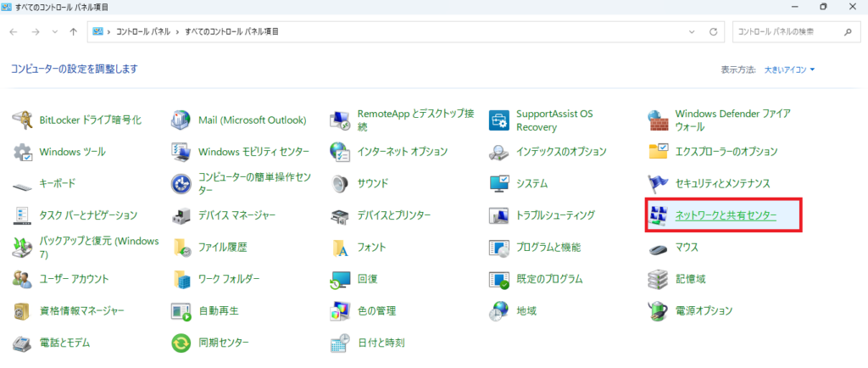Open the address bar history dropdown chevron
868x368 pixels.
coord(692,31)
